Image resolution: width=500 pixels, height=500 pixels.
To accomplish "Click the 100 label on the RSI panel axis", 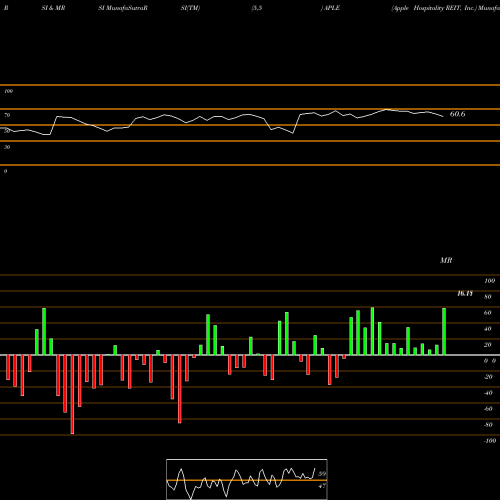I will click(8, 91).
